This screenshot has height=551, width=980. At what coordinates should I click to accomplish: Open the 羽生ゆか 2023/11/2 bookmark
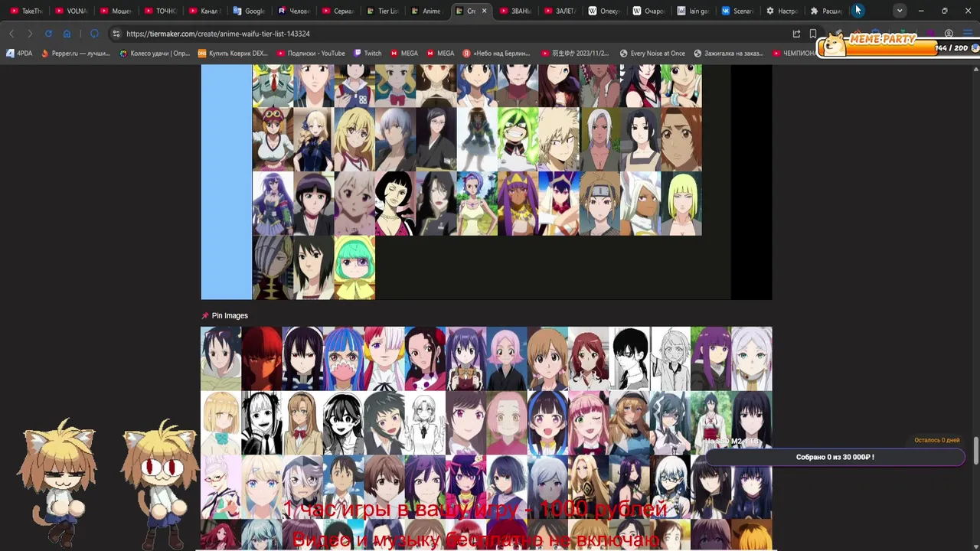[x=575, y=54]
